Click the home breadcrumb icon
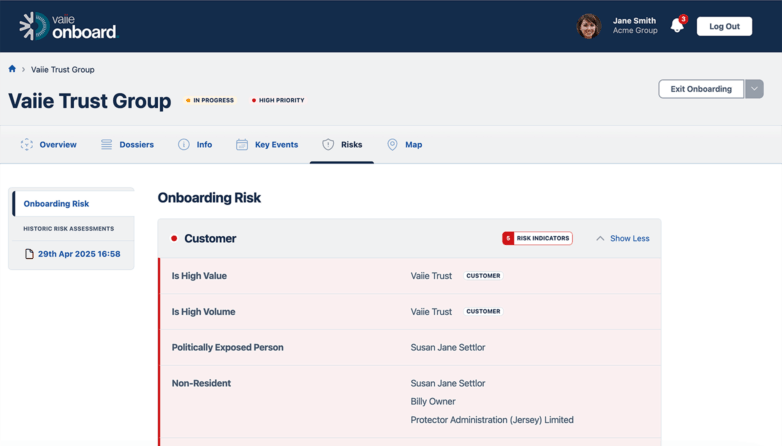This screenshot has height=446, width=782. pos(12,69)
